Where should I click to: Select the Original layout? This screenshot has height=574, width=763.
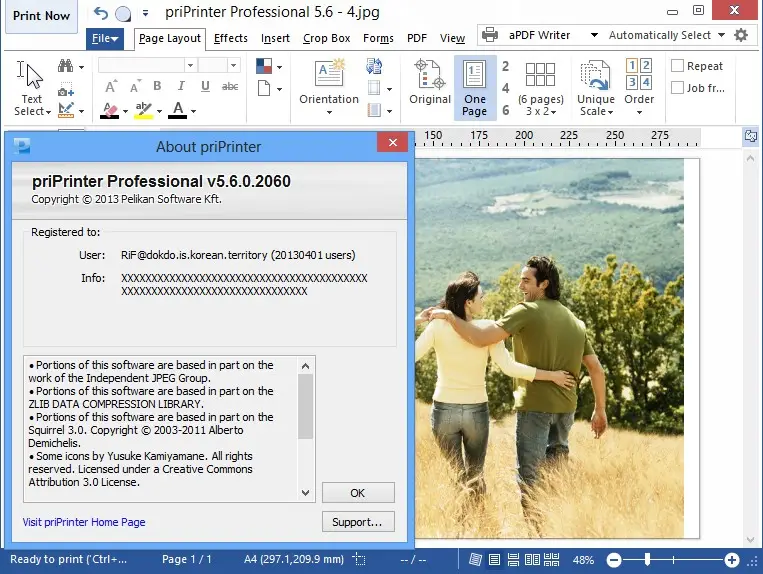pyautogui.click(x=430, y=82)
